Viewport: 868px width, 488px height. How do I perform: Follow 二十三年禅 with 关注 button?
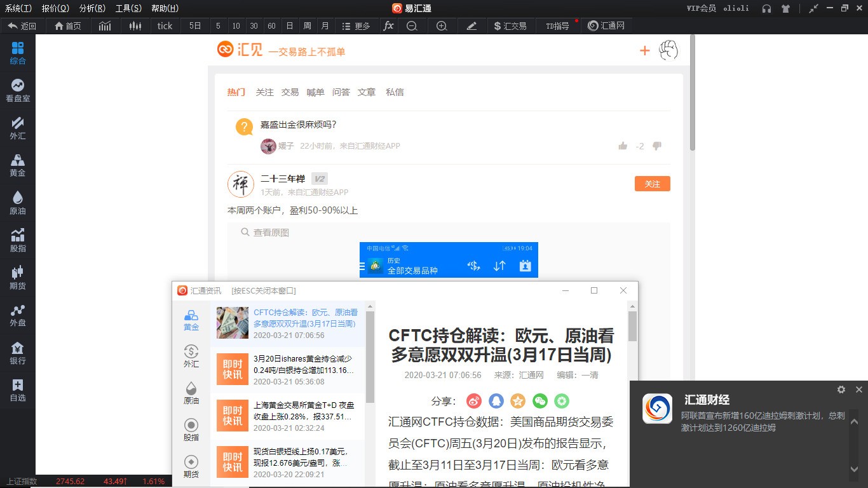click(653, 184)
